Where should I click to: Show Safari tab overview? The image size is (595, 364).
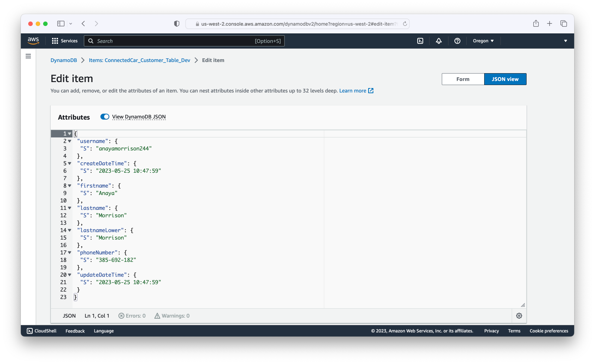(x=564, y=23)
